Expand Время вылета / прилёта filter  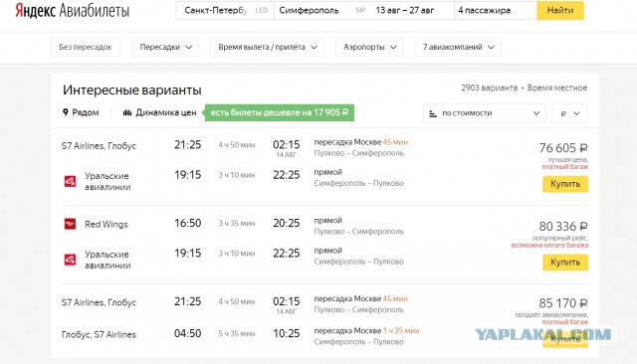coord(267,47)
